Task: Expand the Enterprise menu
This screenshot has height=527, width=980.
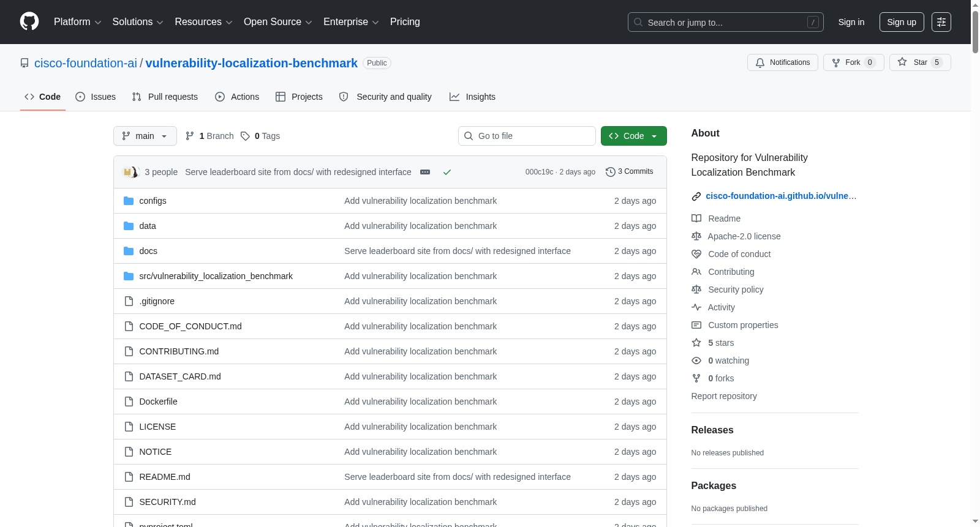Action: point(351,22)
